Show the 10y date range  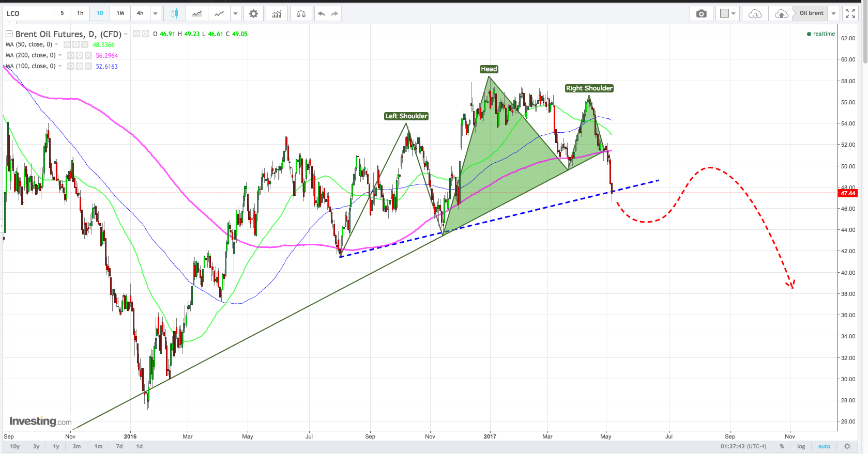click(15, 446)
